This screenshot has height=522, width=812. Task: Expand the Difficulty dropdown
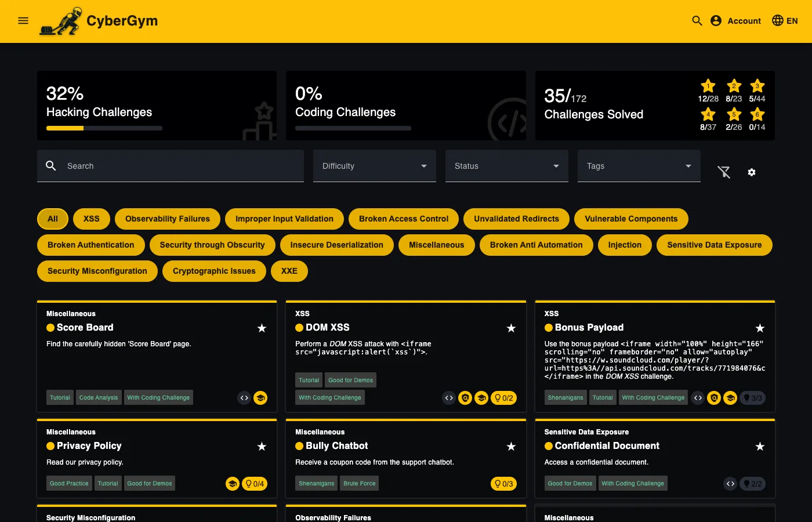tap(375, 166)
